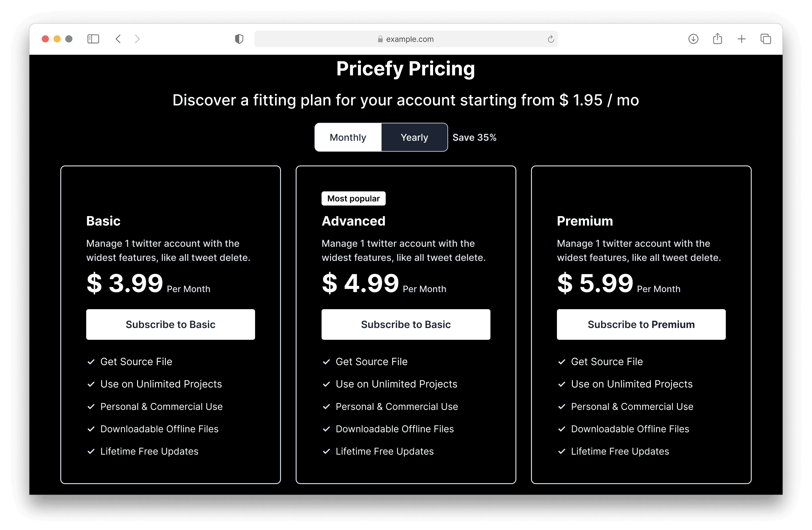Image resolution: width=812 pixels, height=530 pixels.
Task: Subscribe to the Basic plan
Action: pyautogui.click(x=170, y=324)
